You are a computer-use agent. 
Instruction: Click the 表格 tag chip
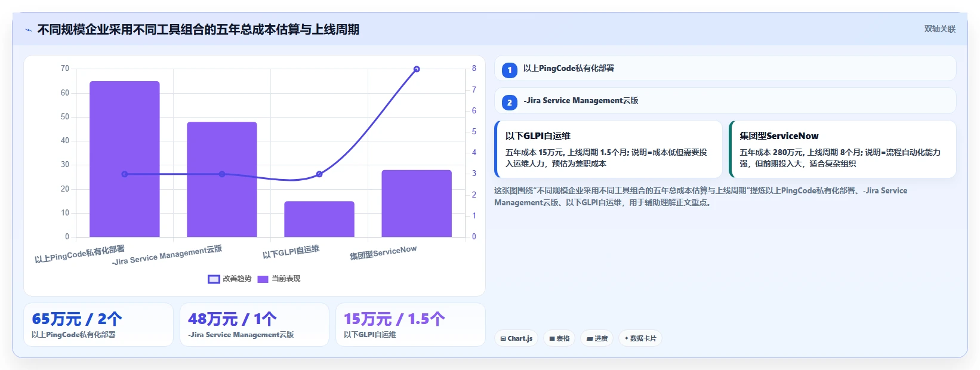(559, 338)
